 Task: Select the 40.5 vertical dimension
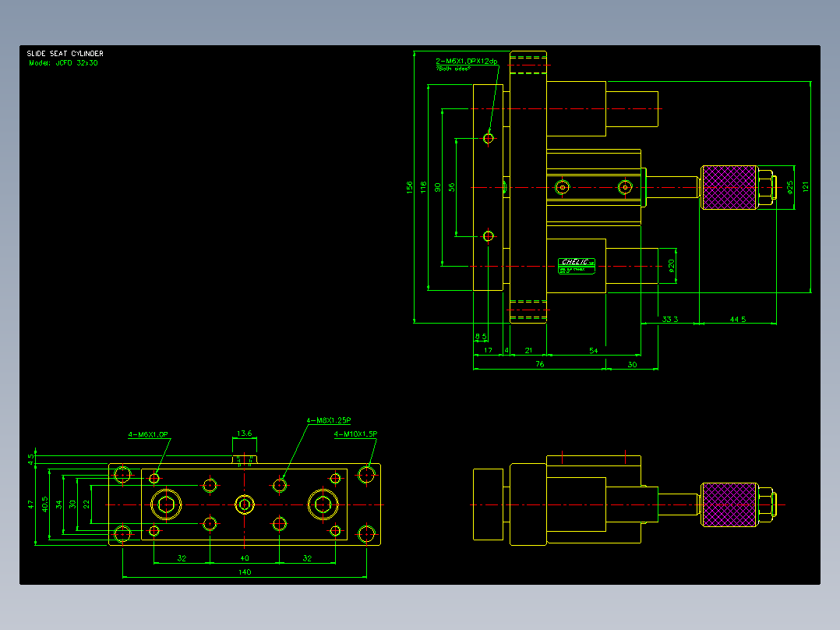point(45,504)
